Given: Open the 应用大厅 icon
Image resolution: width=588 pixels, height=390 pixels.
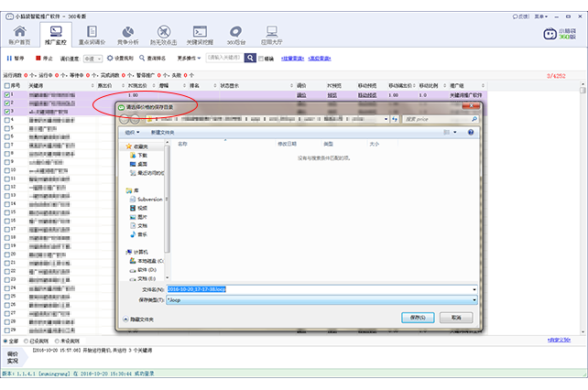Looking at the screenshot, I should 272,35.
